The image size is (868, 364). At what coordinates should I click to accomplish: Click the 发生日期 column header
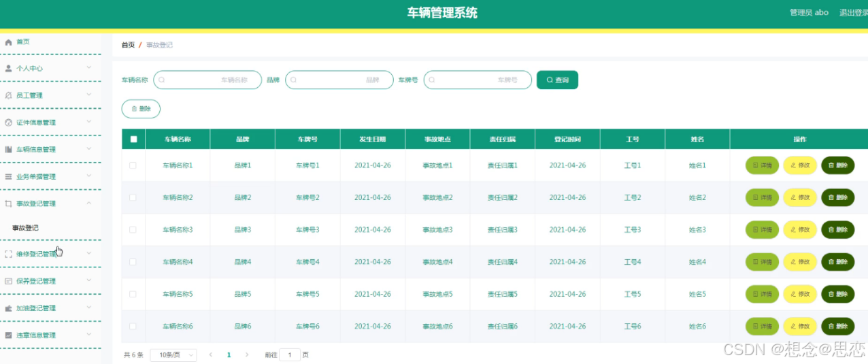tap(373, 139)
